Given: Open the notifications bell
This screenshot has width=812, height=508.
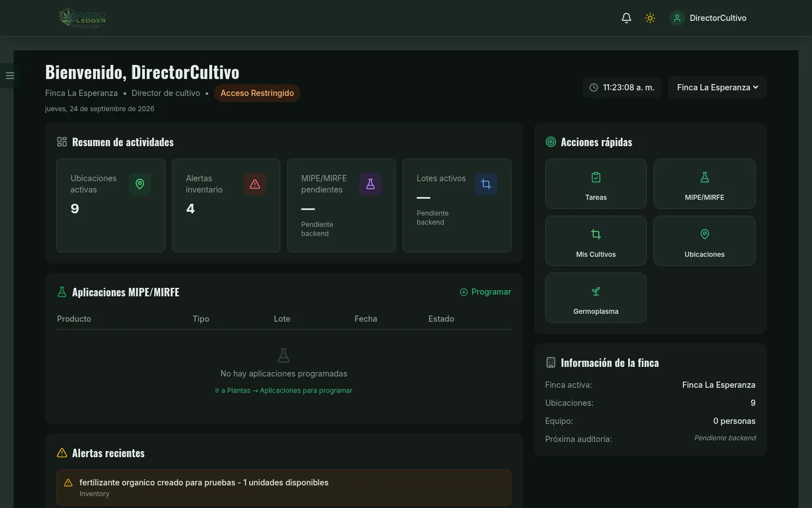Looking at the screenshot, I should click(x=626, y=18).
